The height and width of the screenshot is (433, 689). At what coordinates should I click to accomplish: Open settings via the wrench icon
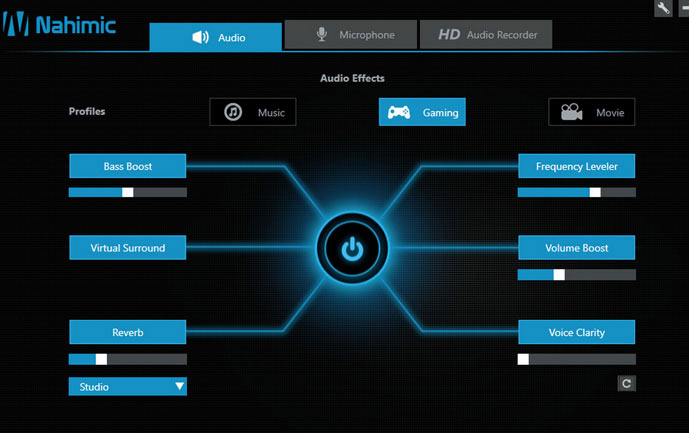[663, 8]
